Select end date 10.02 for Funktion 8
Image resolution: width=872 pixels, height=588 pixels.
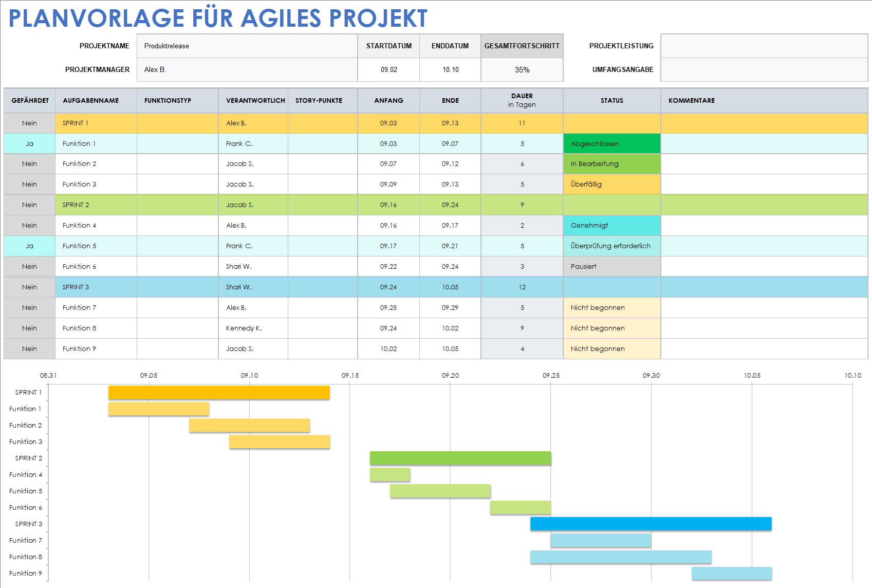click(x=450, y=328)
